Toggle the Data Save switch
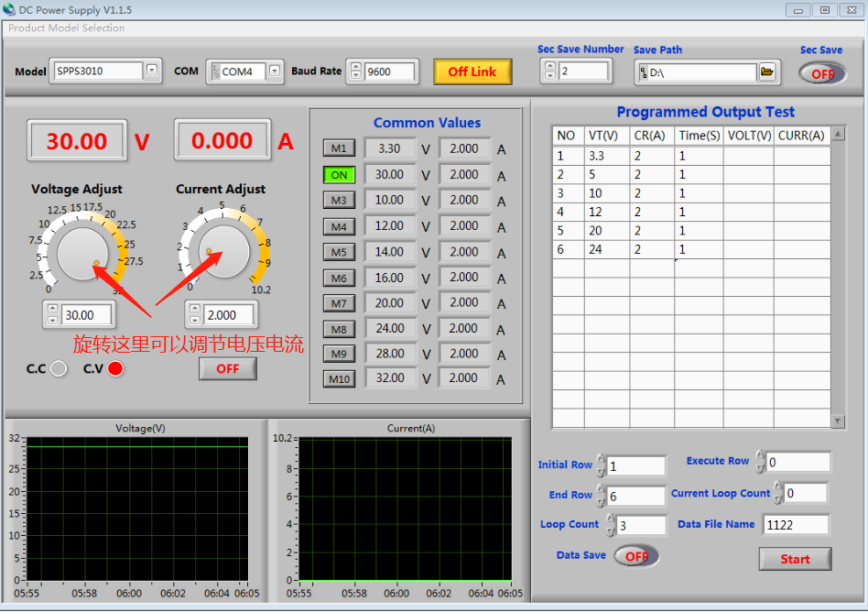The image size is (868, 612). click(x=635, y=556)
